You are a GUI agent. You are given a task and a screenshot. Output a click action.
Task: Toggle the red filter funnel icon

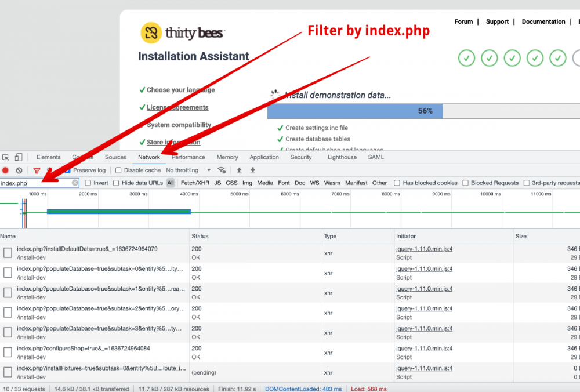click(37, 170)
